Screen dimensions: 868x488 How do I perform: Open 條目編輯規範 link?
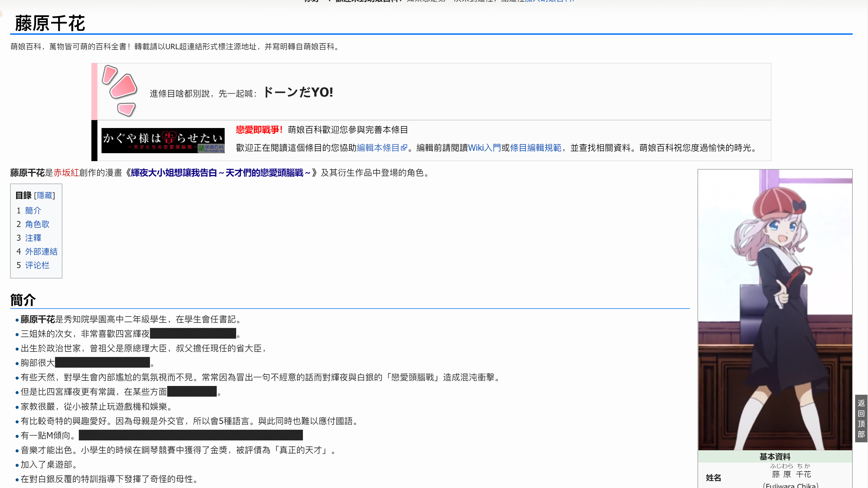coord(536,148)
